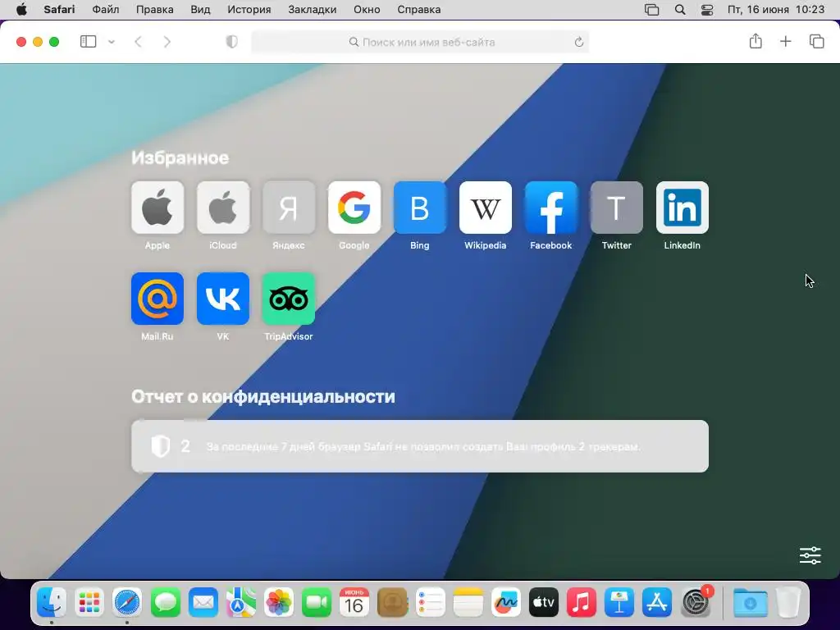Open the Facebook favorite tile
The height and width of the screenshot is (630, 840).
(x=551, y=208)
